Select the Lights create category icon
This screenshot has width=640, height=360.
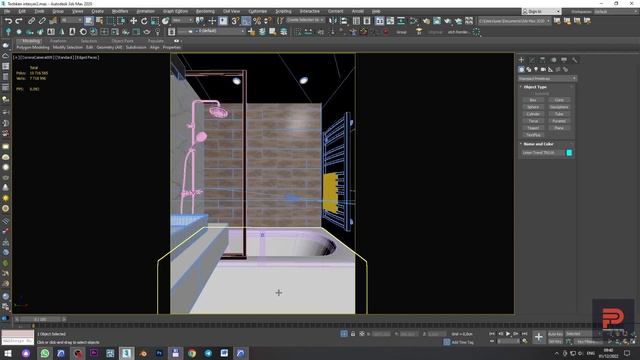pyautogui.click(x=536, y=69)
